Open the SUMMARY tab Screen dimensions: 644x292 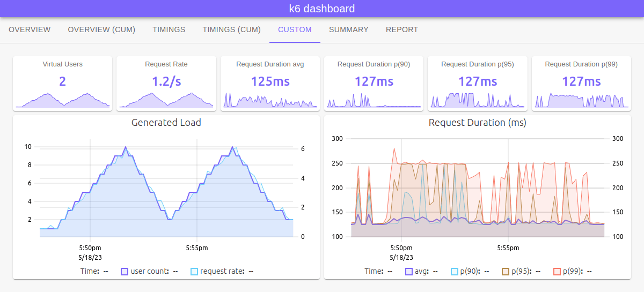pos(349,29)
